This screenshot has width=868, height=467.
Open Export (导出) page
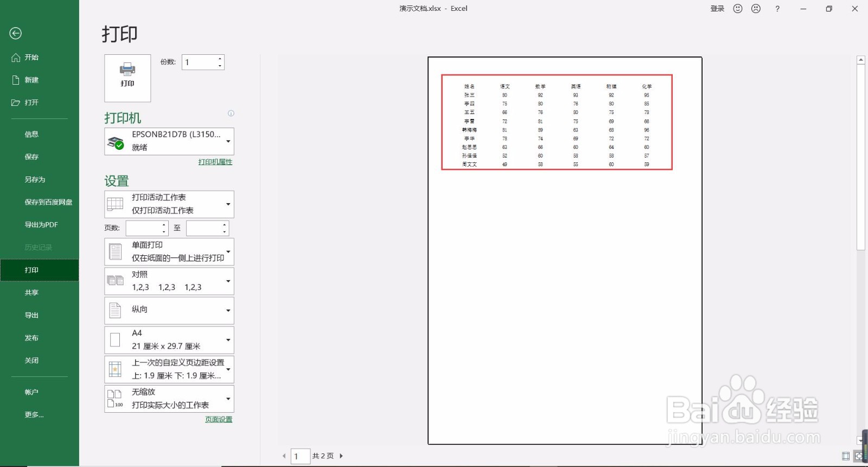click(39, 315)
